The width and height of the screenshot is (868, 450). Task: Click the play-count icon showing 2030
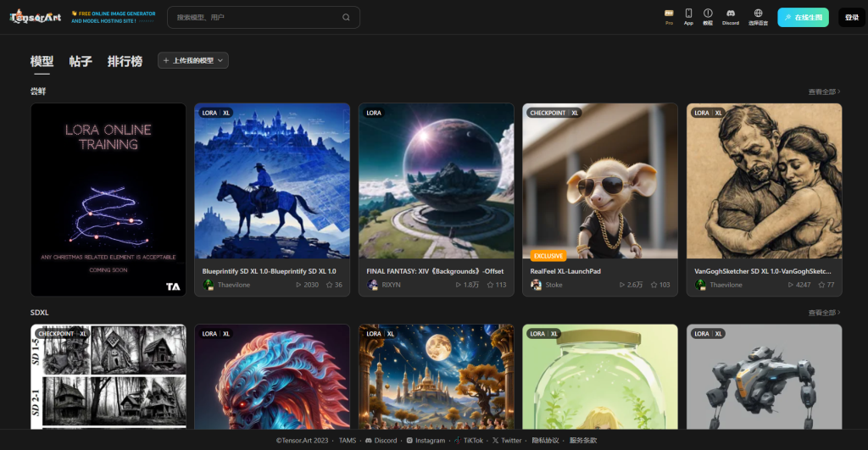[x=298, y=285]
